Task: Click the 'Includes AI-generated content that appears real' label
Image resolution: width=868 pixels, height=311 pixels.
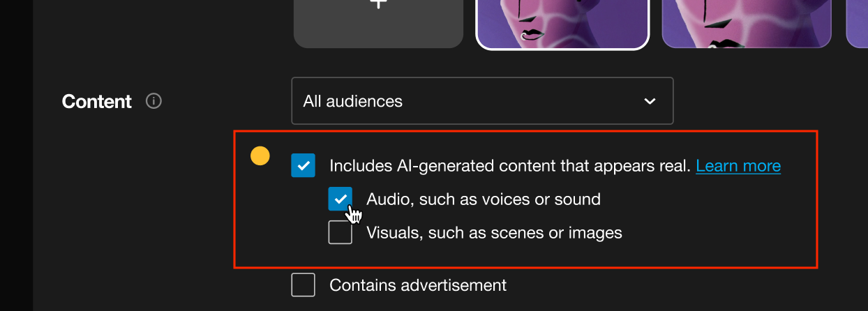Action: point(509,166)
